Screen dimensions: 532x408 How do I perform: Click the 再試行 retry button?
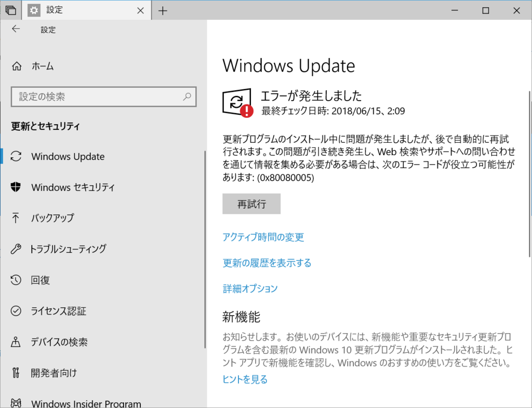[x=251, y=203]
